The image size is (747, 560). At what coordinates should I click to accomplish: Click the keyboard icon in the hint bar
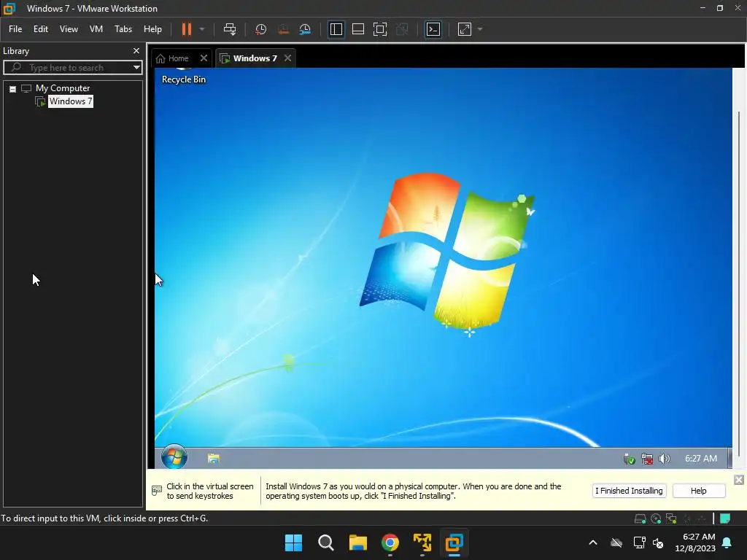157,491
